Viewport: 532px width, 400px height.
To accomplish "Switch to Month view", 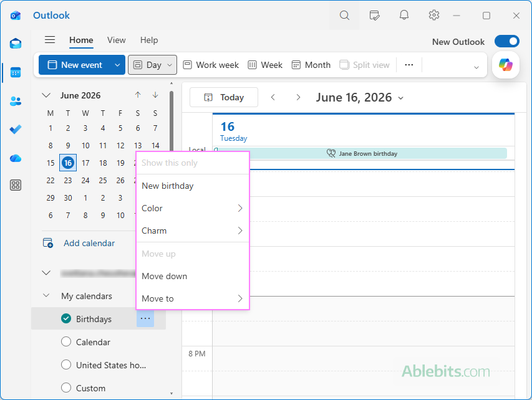I will [311, 65].
